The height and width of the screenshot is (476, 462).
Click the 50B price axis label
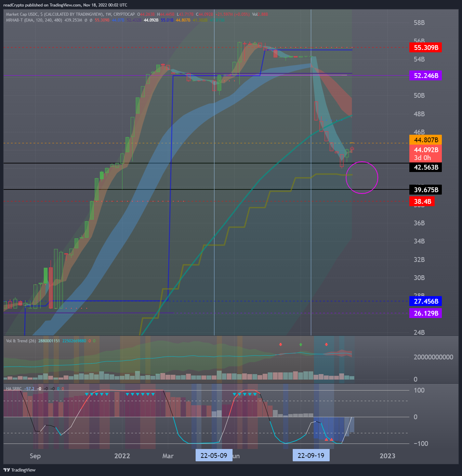click(419, 95)
